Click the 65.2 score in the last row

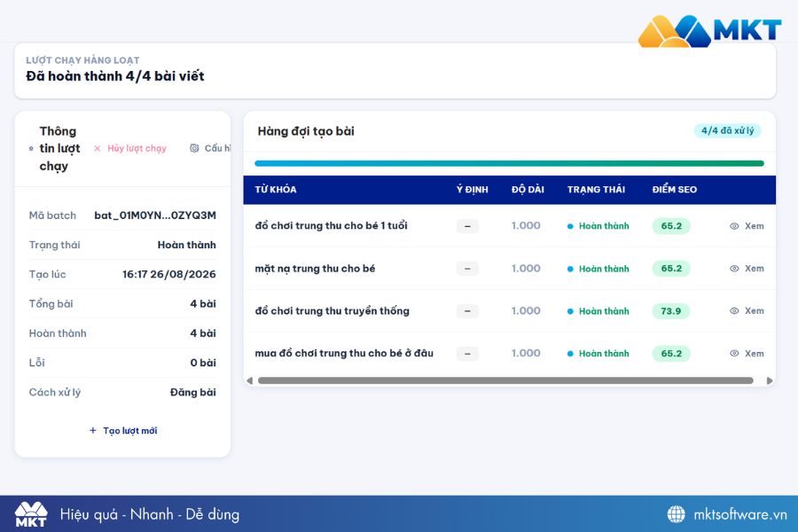pyautogui.click(x=671, y=353)
